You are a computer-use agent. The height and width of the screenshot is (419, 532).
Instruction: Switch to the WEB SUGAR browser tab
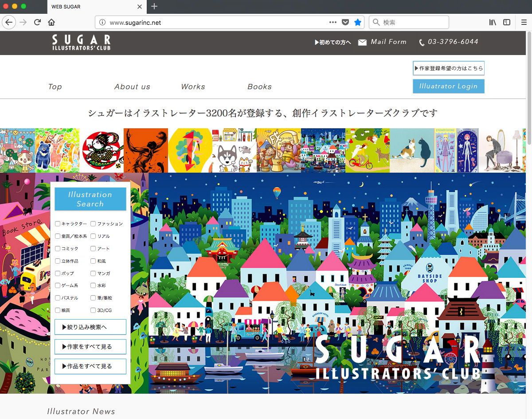pos(96,7)
